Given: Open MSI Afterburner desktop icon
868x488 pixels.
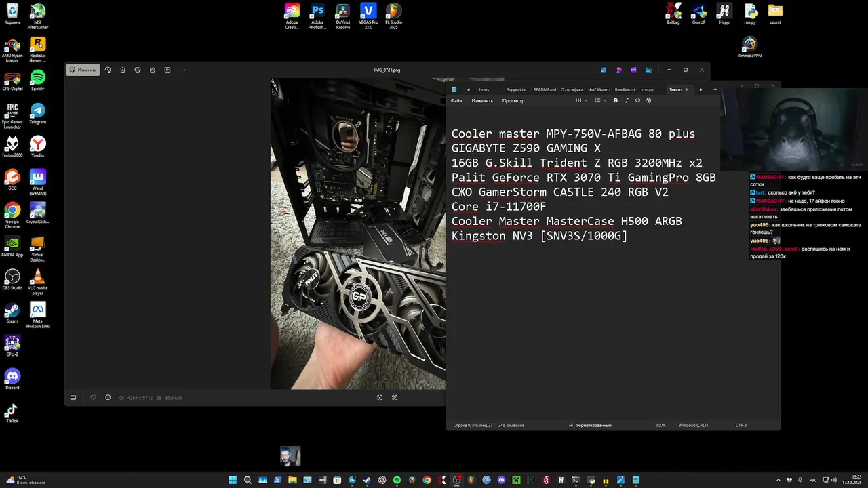Looking at the screenshot, I should coord(38,15).
